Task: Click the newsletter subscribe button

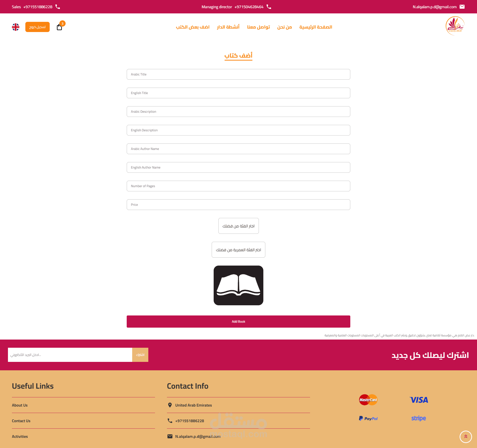Action: point(140,355)
